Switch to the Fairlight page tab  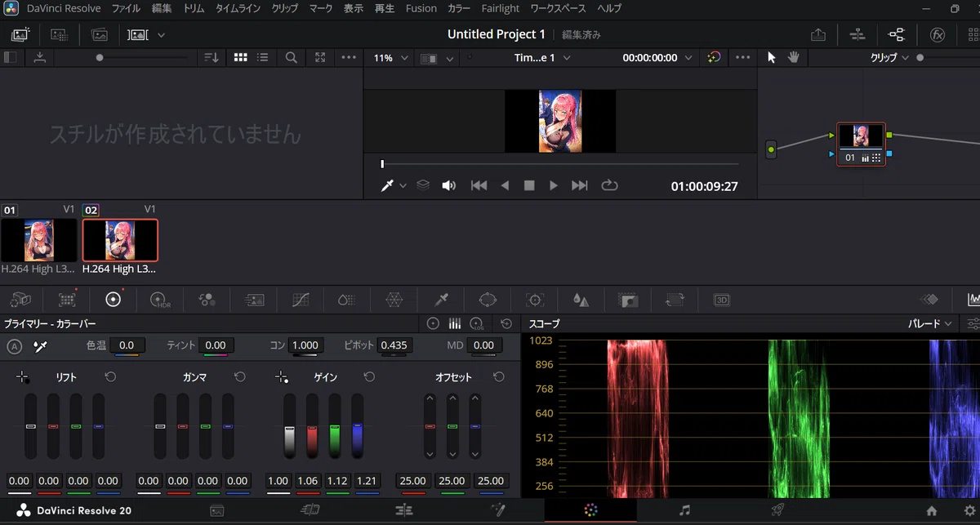click(684, 510)
